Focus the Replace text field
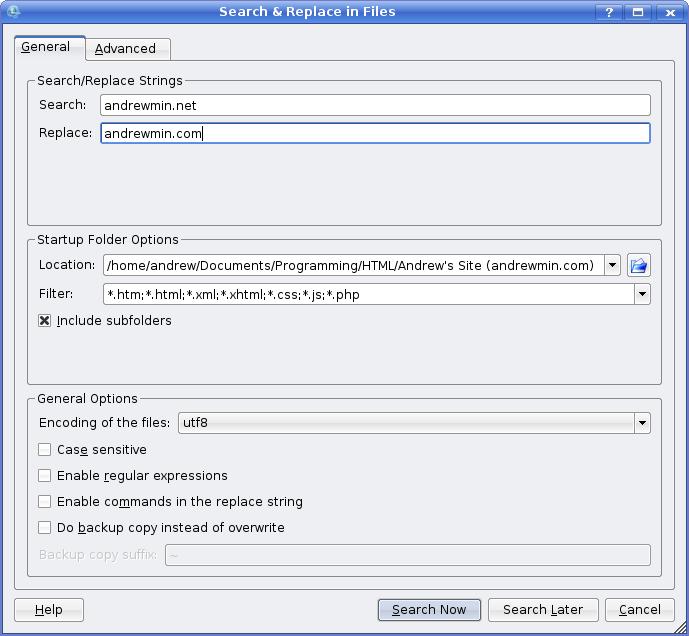Viewport: 689px width, 636px height. click(x=375, y=133)
